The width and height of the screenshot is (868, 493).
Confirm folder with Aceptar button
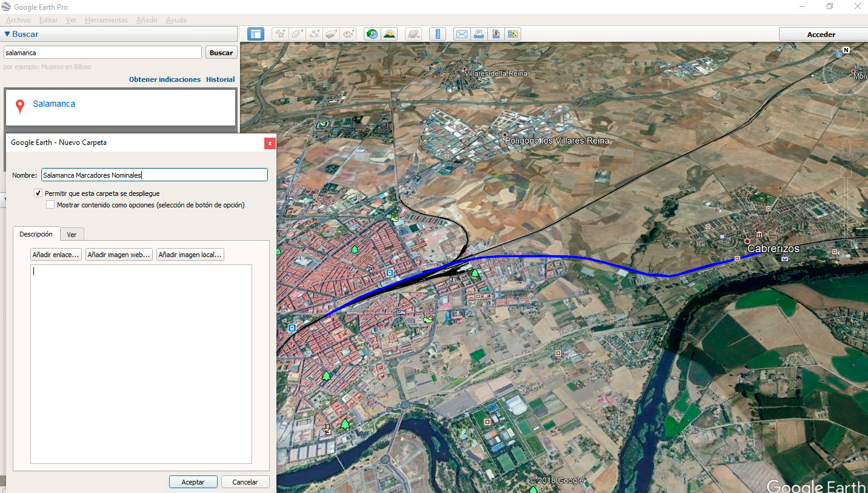193,482
